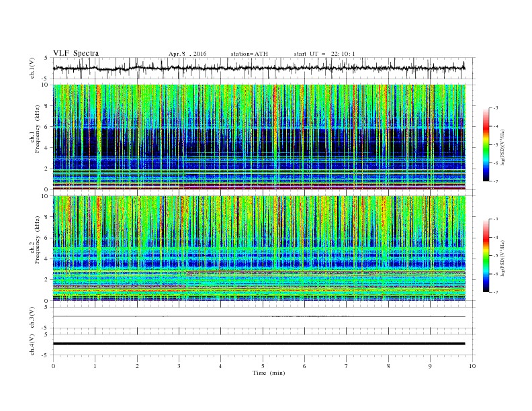Image resolution: width=532 pixels, height=411 pixels.
Task: Click the "-4" tick on ch.2 colorbar
Action: [x=496, y=237]
